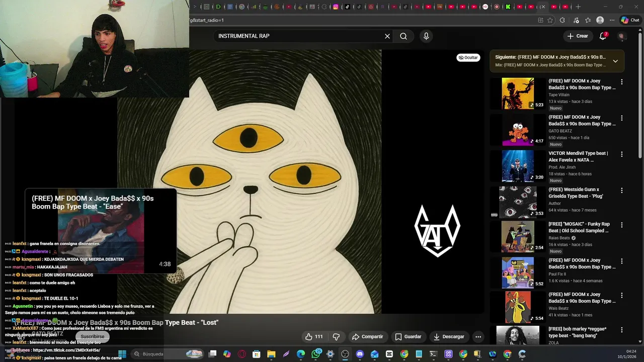The width and height of the screenshot is (644, 362).
Task: Open the MOSAIC Funky Rap 2:54 thumbnail
Action: tap(518, 236)
